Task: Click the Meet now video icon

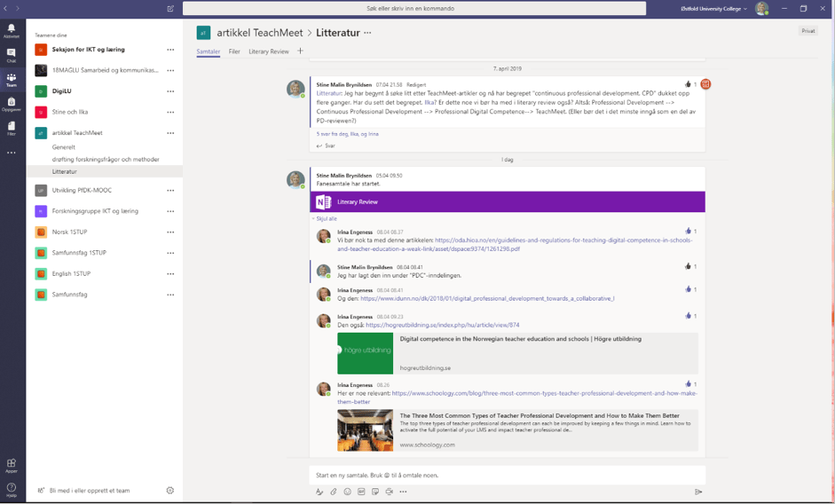Action: (x=389, y=492)
